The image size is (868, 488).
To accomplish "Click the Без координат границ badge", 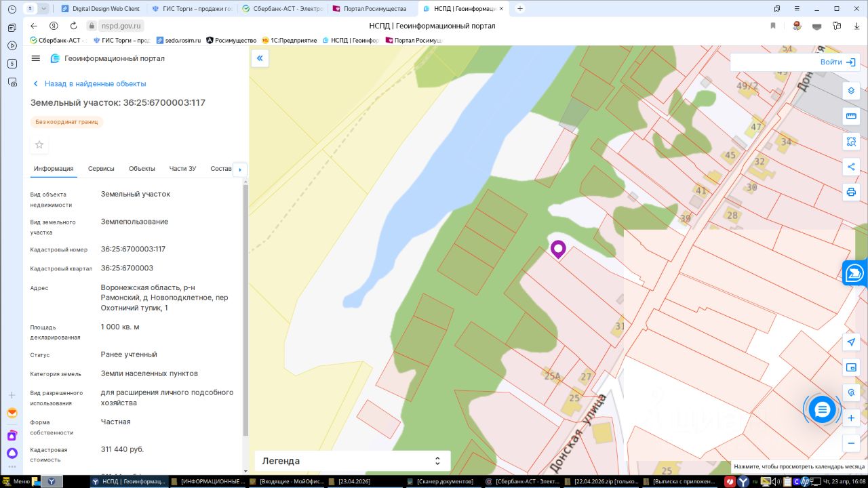I will [66, 122].
